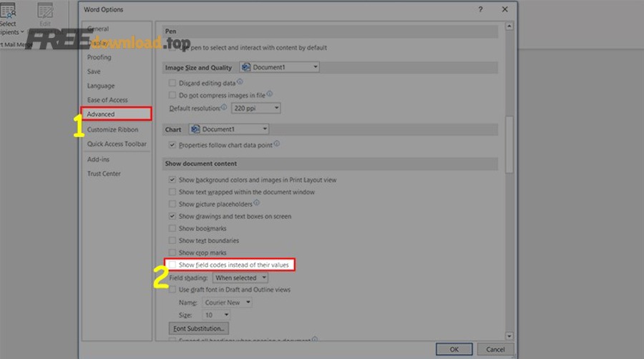Click the Show document content heading
Image resolution: width=644 pixels, height=359 pixels.
click(x=201, y=163)
